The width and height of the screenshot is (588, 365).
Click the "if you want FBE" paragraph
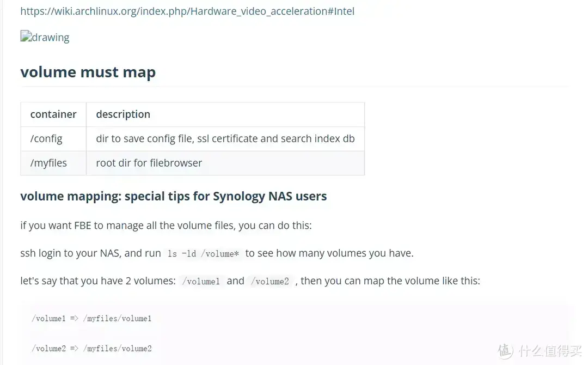pos(166,226)
